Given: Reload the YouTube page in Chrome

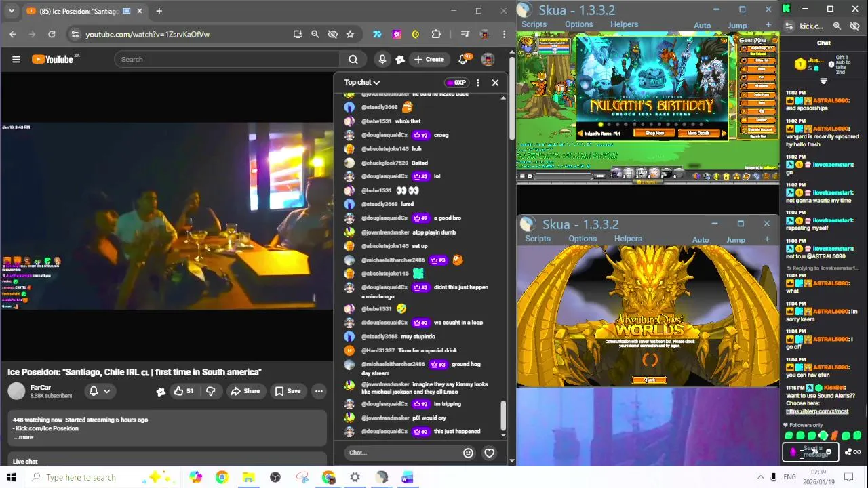Looking at the screenshot, I should click(x=52, y=34).
